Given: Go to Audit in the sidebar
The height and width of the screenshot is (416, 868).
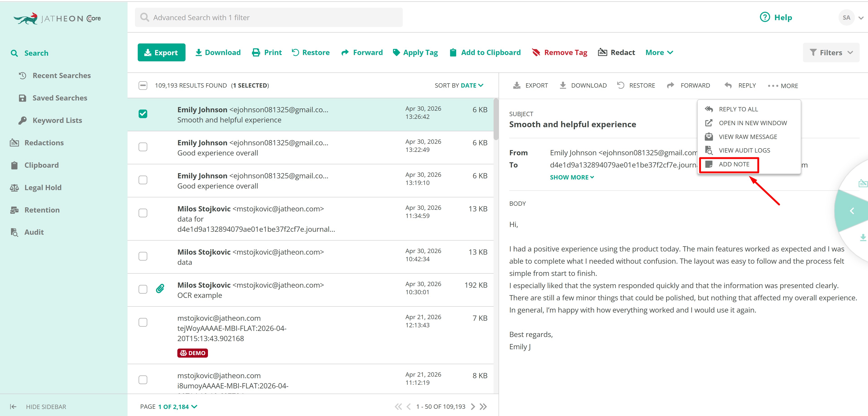Looking at the screenshot, I should (x=27, y=232).
